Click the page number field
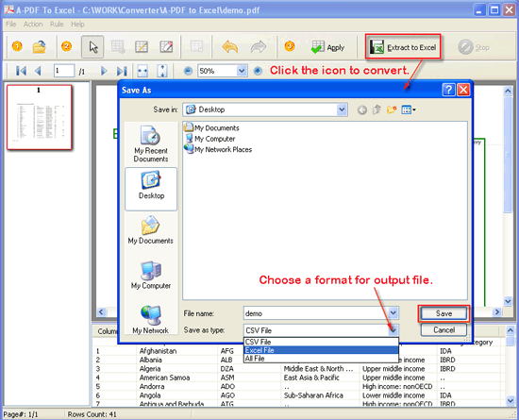519x420 pixels. click(x=64, y=71)
